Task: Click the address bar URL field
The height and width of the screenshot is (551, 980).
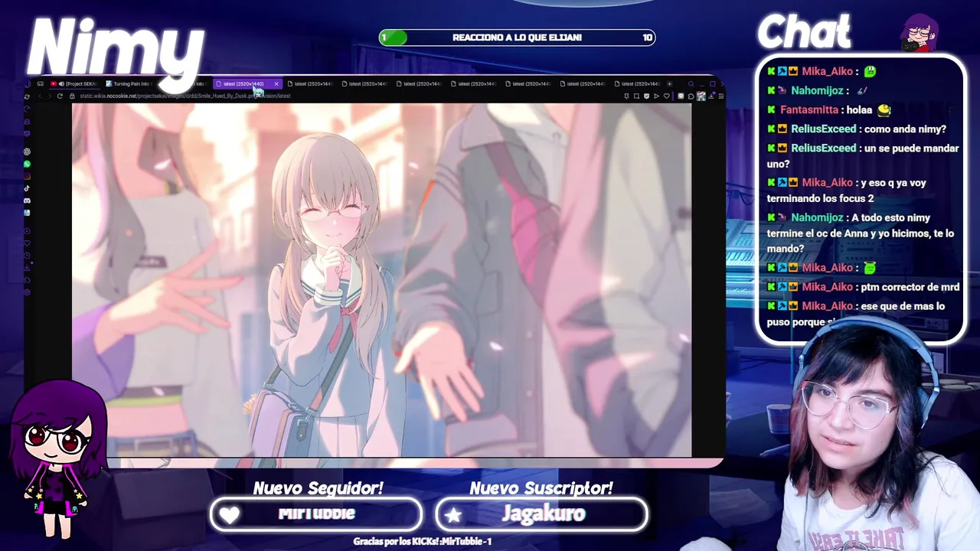Action: (345, 96)
